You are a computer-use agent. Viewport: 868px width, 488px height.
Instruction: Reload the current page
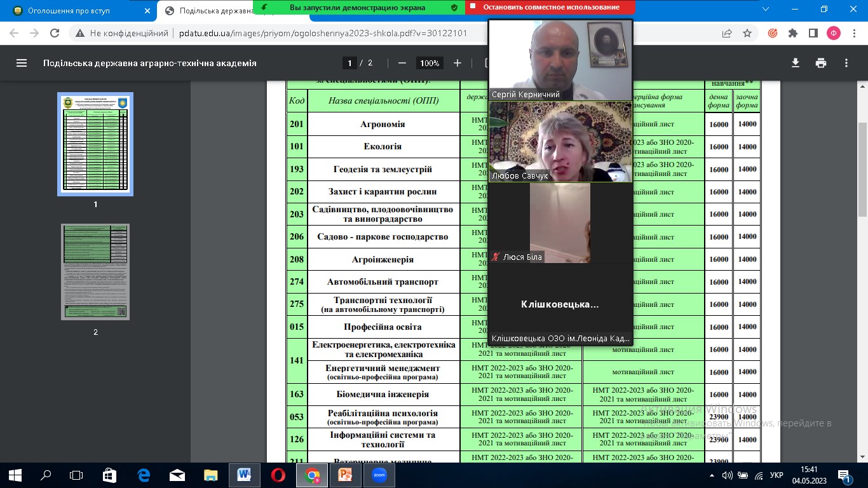(x=55, y=33)
